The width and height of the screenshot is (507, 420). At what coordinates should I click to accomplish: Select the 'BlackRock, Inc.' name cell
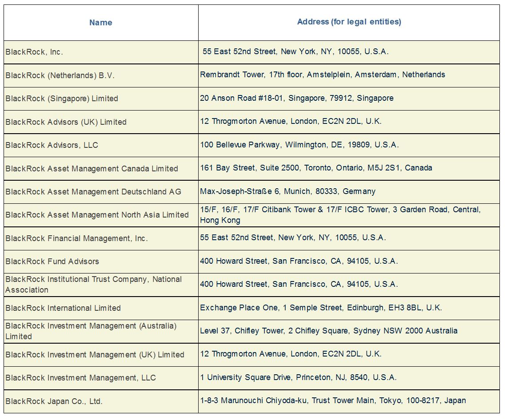coord(101,52)
